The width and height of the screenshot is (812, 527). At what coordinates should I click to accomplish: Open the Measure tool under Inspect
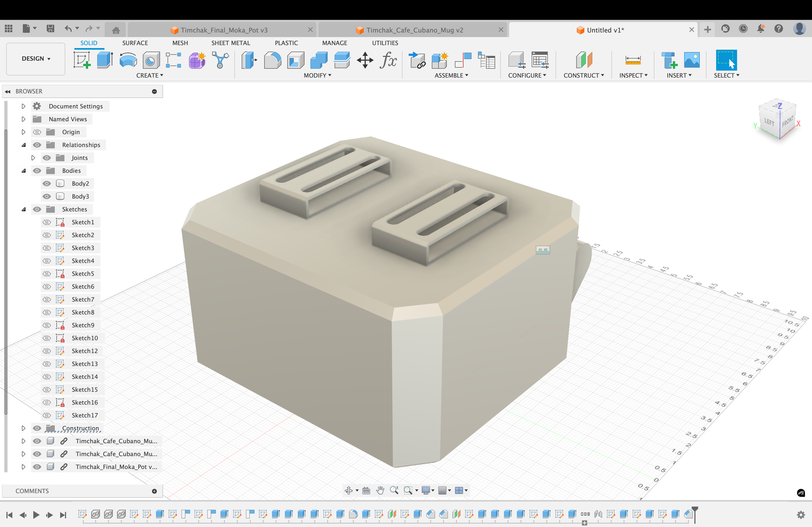coord(632,60)
